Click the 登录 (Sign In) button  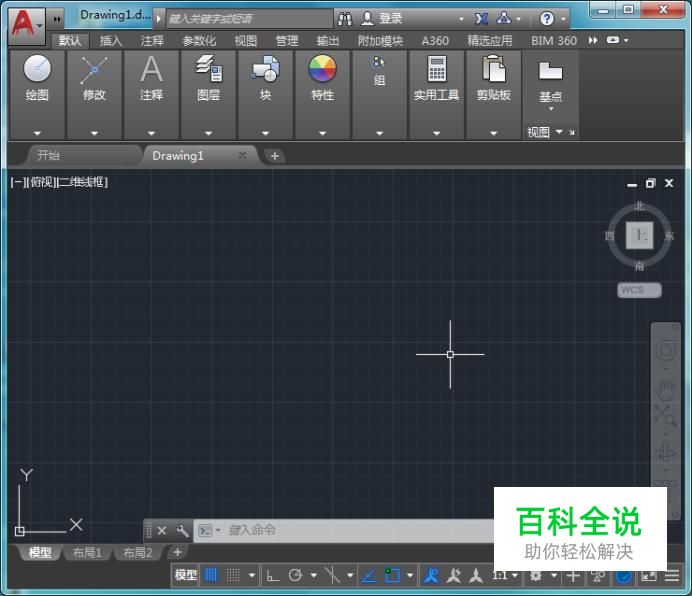[x=390, y=18]
